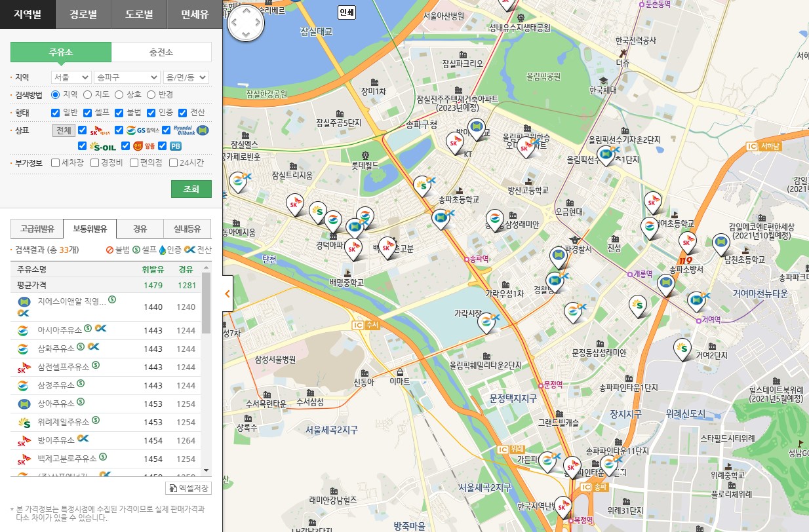Image resolution: width=809 pixels, height=532 pixels.
Task: Click the 엑셀저장 export button
Action: click(x=188, y=488)
